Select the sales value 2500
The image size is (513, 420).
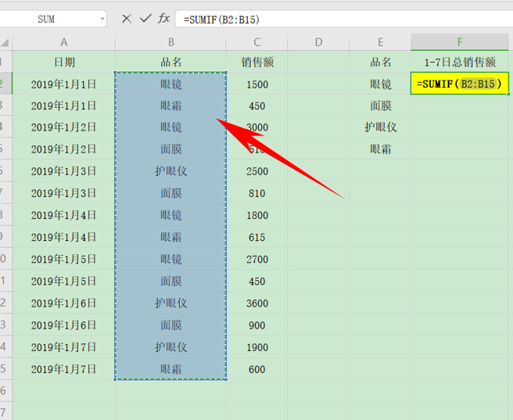tap(256, 171)
